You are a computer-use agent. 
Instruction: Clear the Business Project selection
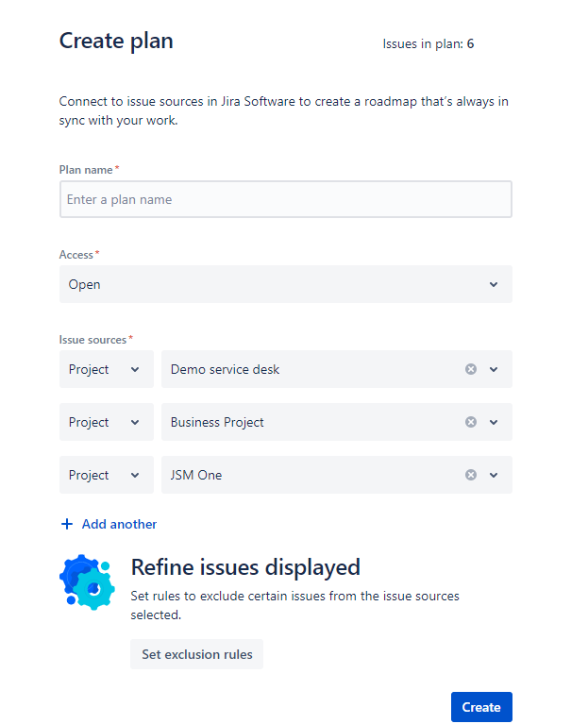coord(470,422)
